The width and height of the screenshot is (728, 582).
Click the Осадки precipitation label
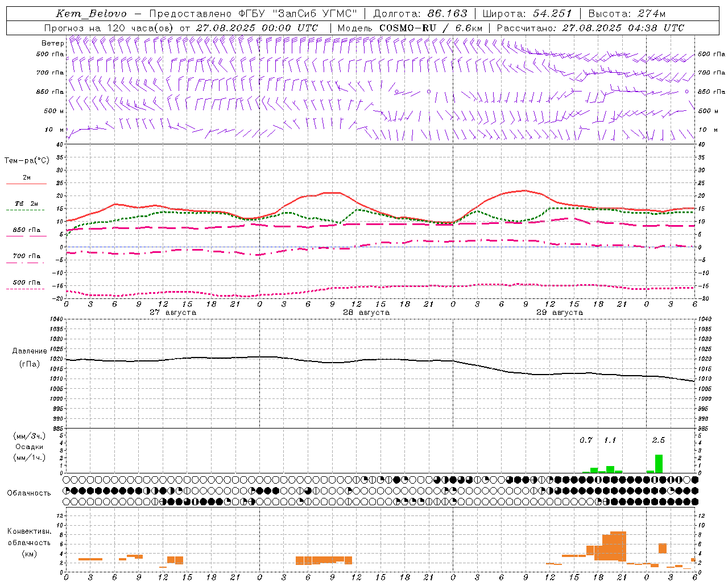pyautogui.click(x=30, y=447)
